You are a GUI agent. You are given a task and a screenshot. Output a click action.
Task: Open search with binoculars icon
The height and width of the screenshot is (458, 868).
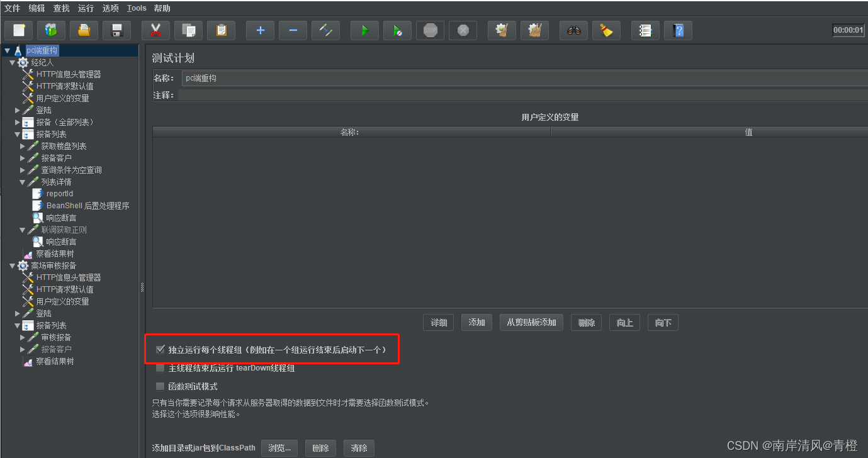(x=573, y=30)
